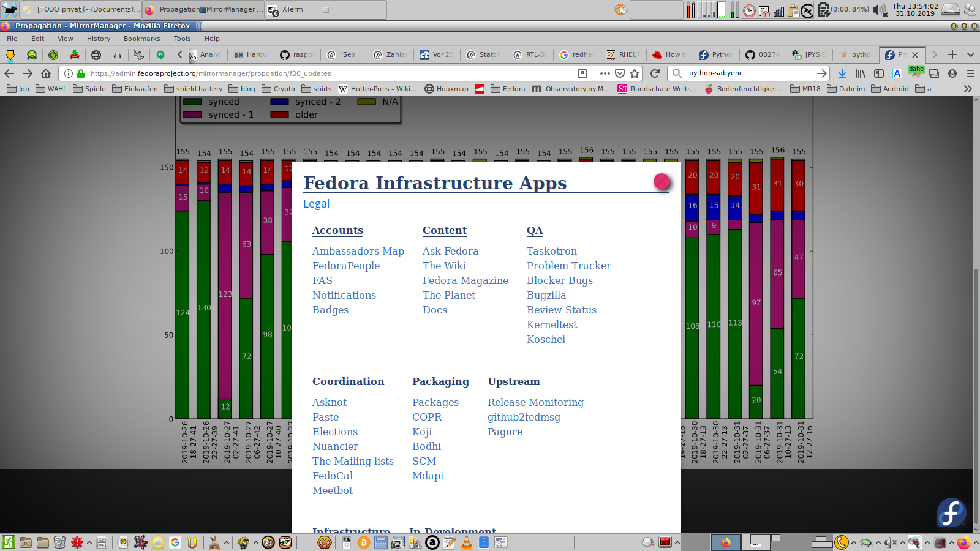The width and height of the screenshot is (980, 551).
Task: Go back to the previous page
Action: point(9,73)
